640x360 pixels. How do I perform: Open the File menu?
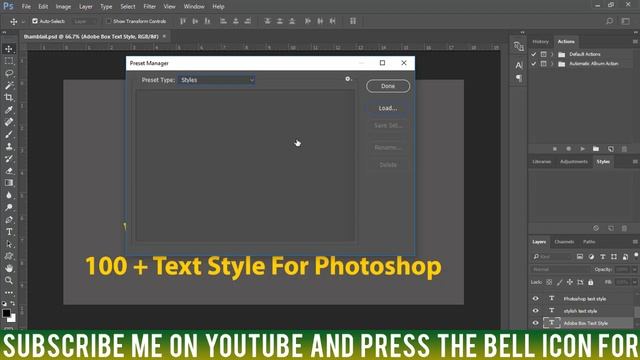click(x=26, y=7)
